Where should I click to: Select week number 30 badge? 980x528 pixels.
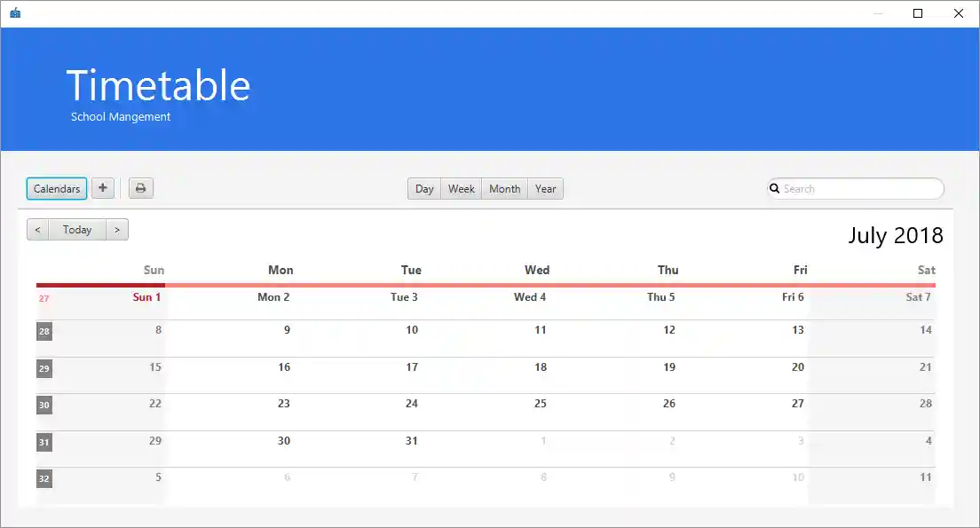click(44, 406)
